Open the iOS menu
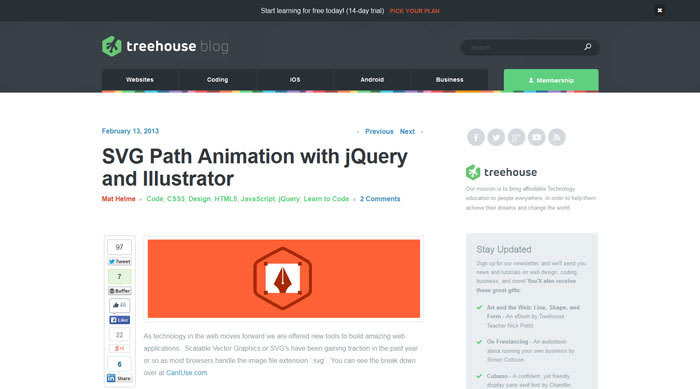Image resolution: width=700 pixels, height=389 pixels. pyautogui.click(x=295, y=80)
